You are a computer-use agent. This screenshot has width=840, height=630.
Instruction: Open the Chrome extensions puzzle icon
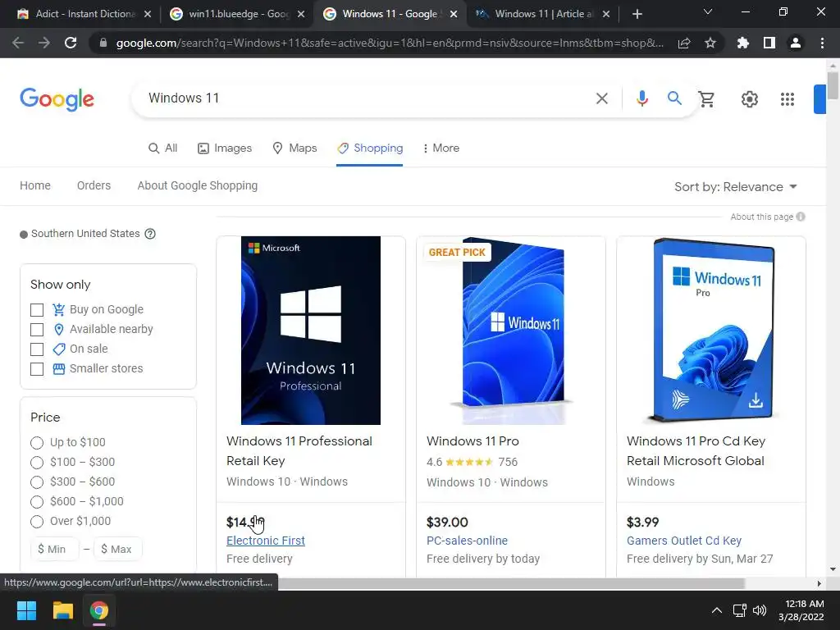tap(743, 43)
